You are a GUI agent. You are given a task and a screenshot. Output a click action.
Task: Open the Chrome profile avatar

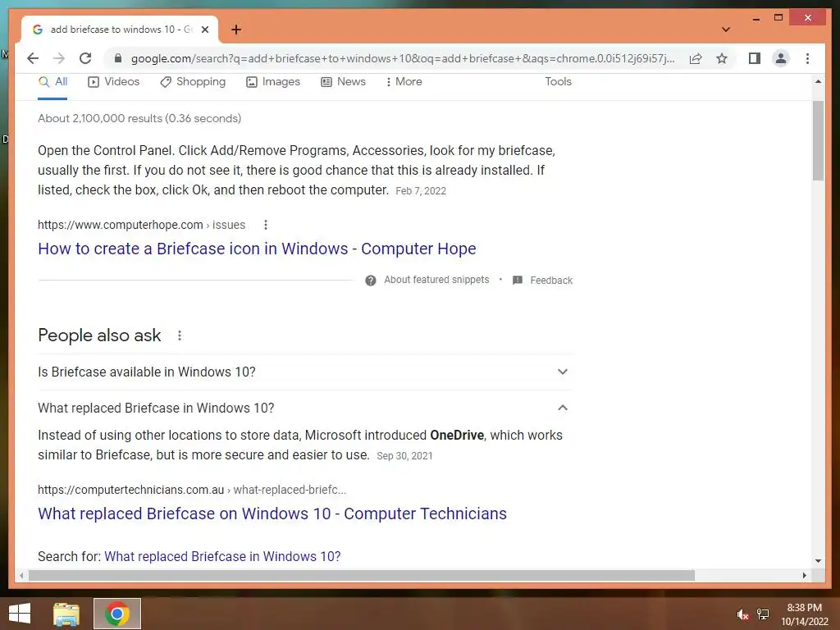(781, 58)
